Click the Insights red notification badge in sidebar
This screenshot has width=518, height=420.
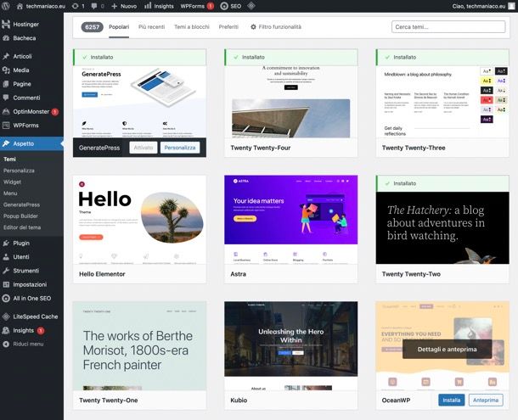41,331
